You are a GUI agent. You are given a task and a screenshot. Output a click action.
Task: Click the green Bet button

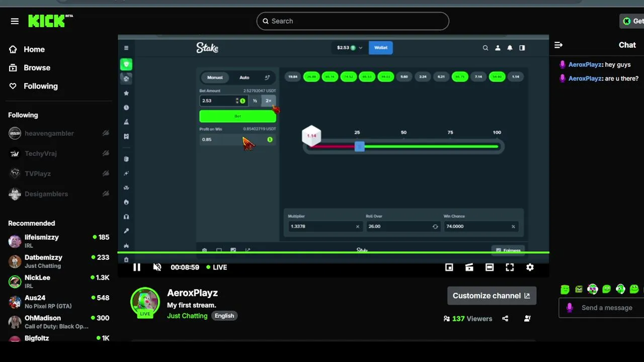point(237,116)
